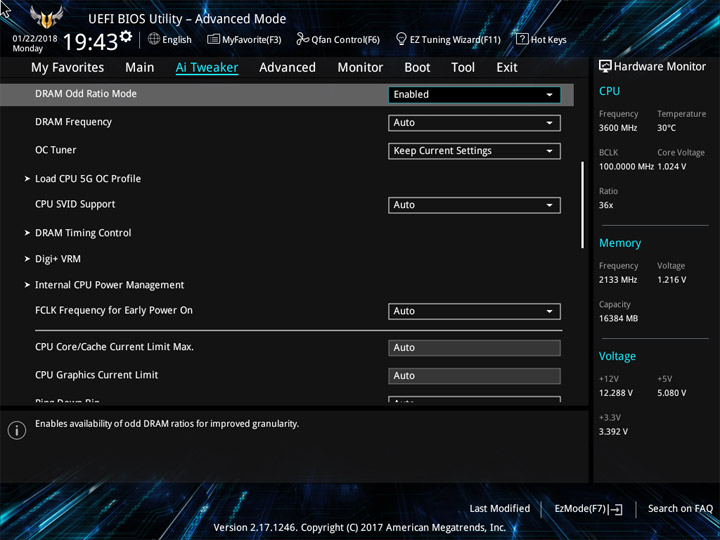Click the TUF logo emblem
Viewport: 720px width, 540px height.
tap(46, 17)
